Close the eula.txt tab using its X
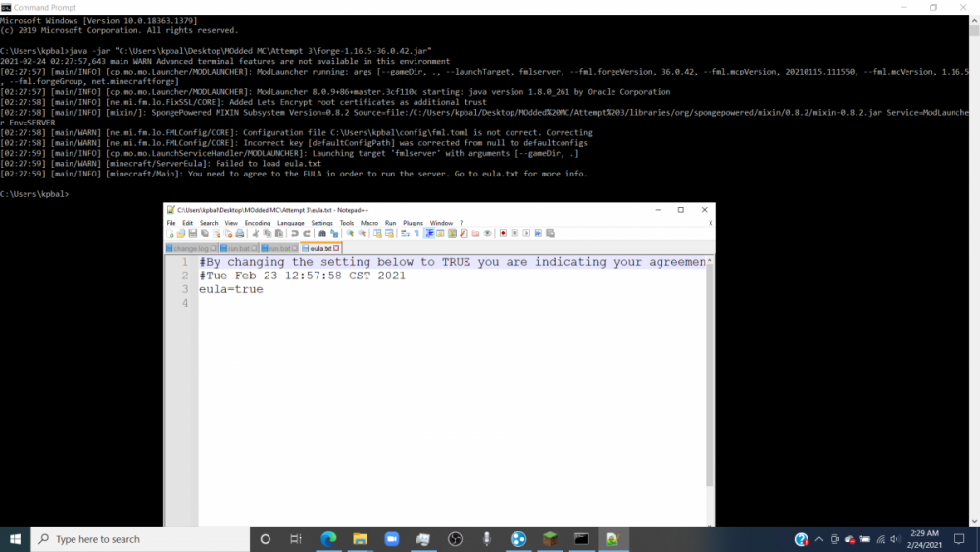Viewport: 980px width, 552px height. (336, 248)
